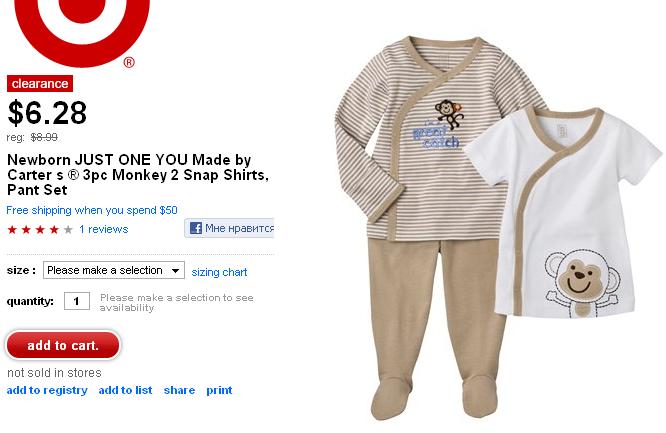Click the add to list link
The image size is (666, 433).
pos(125,390)
